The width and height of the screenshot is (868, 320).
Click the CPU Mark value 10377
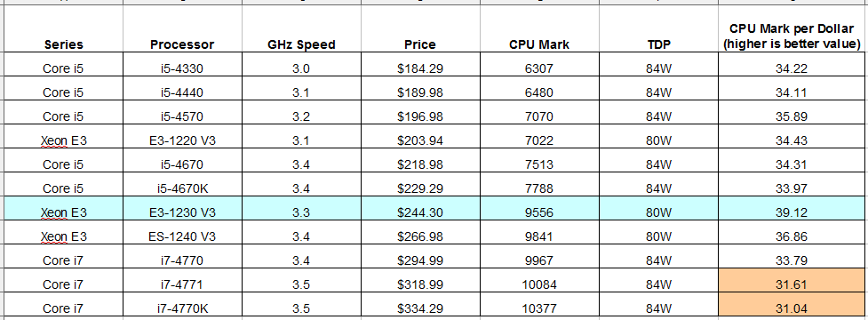pos(539,308)
